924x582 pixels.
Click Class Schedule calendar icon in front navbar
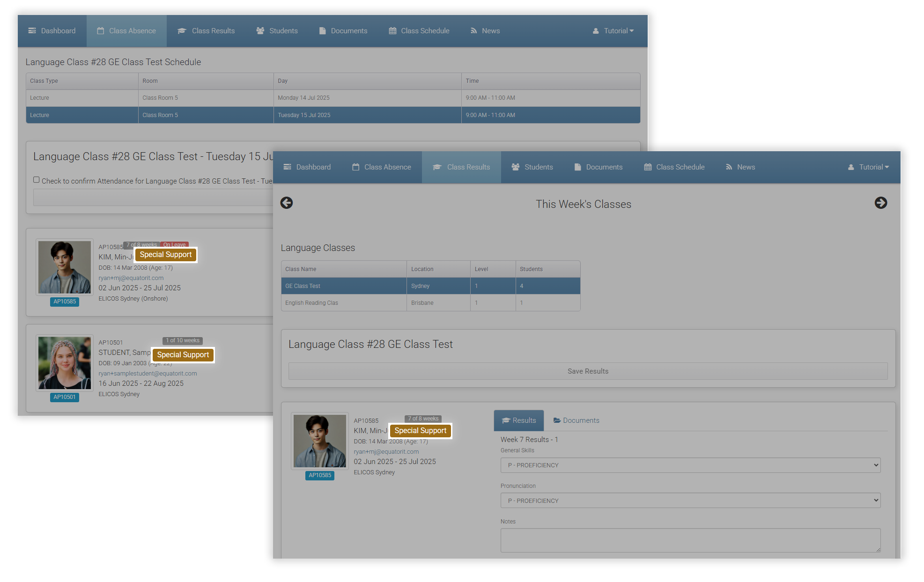(648, 167)
